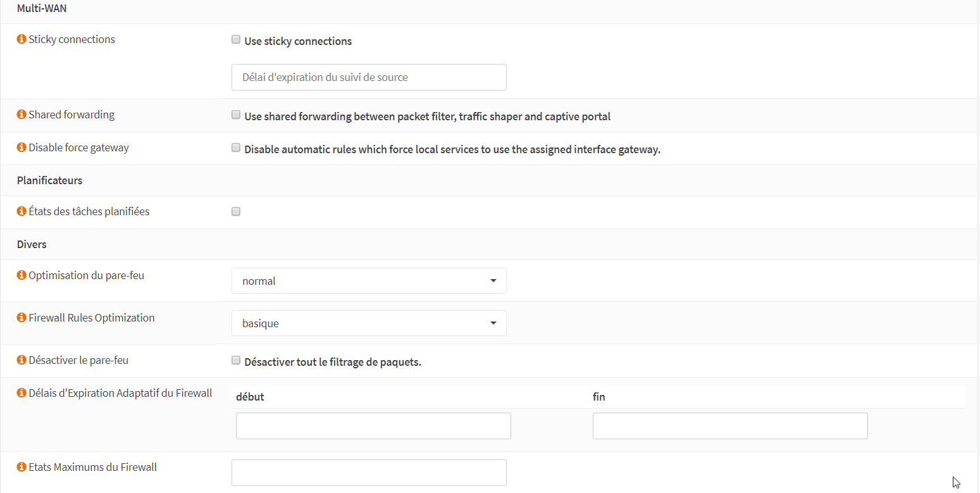Open the Optimisation du pare-feu dropdown
This screenshot has height=493, width=980.
click(369, 281)
